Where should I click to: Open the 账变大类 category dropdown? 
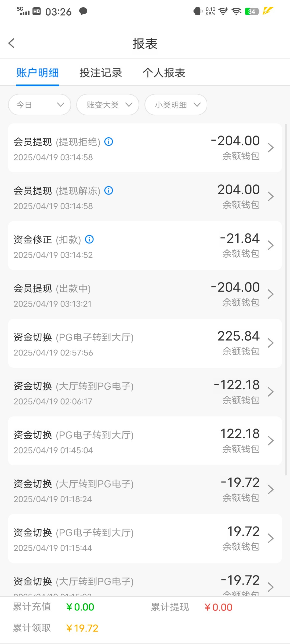coord(108,105)
